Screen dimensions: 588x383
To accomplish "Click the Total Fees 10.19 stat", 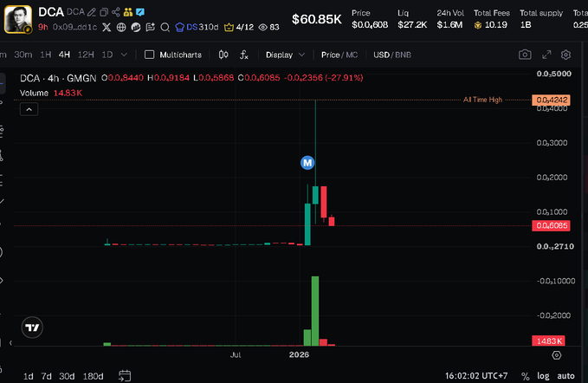I will (x=492, y=19).
